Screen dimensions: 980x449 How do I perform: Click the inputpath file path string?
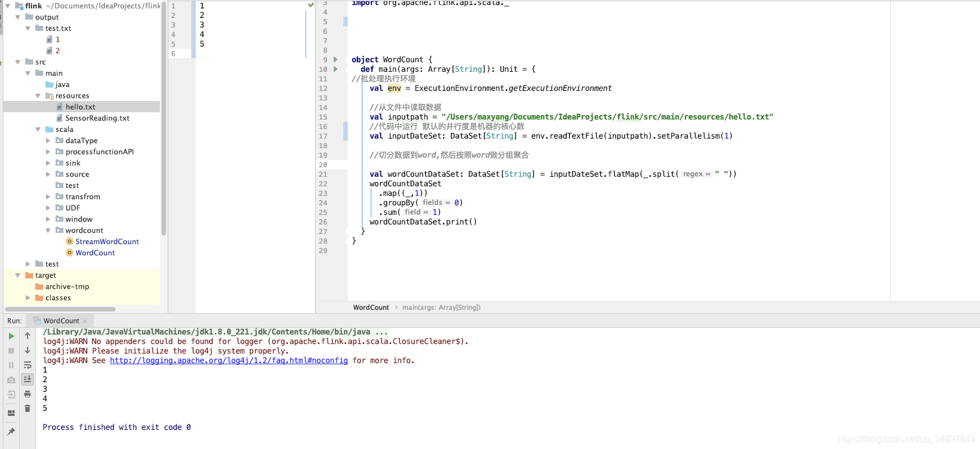pos(608,117)
